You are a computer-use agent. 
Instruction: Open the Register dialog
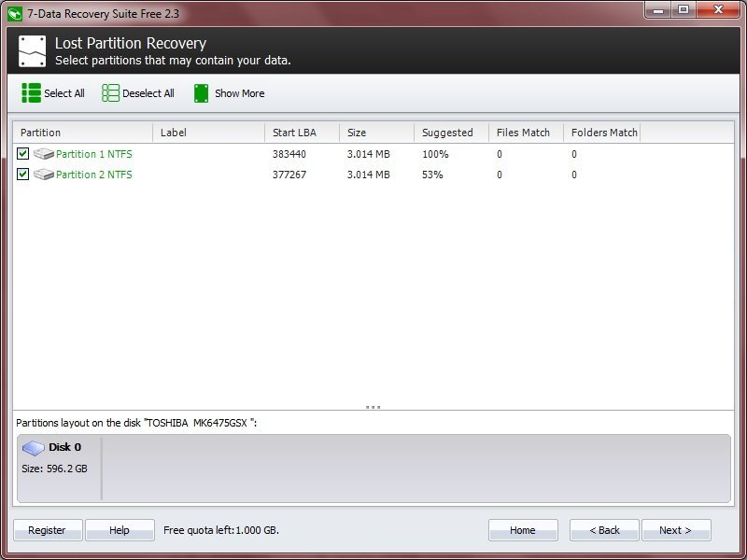47,530
